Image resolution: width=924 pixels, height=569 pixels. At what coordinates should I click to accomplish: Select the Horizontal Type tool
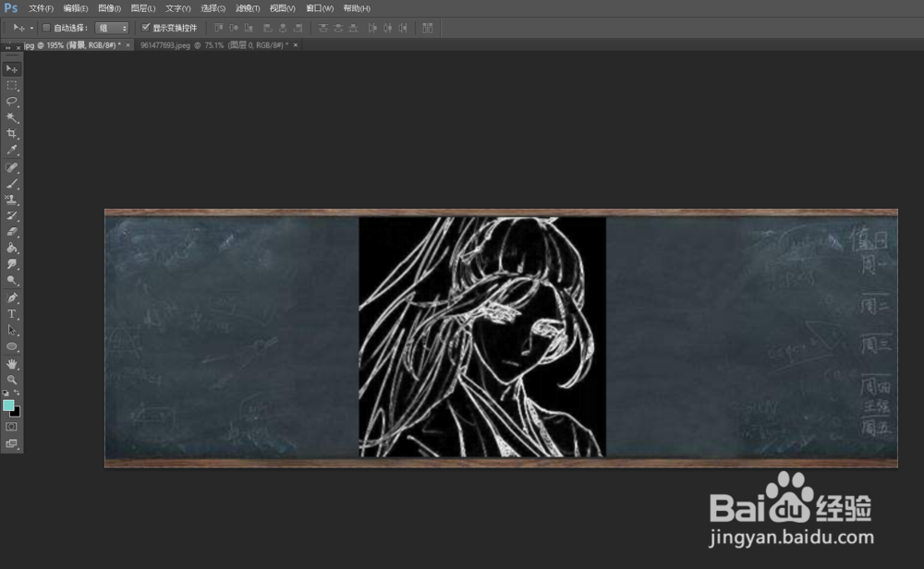coord(12,314)
